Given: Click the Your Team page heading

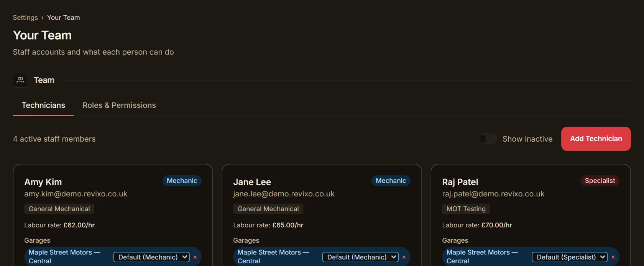Looking at the screenshot, I should click(42, 35).
